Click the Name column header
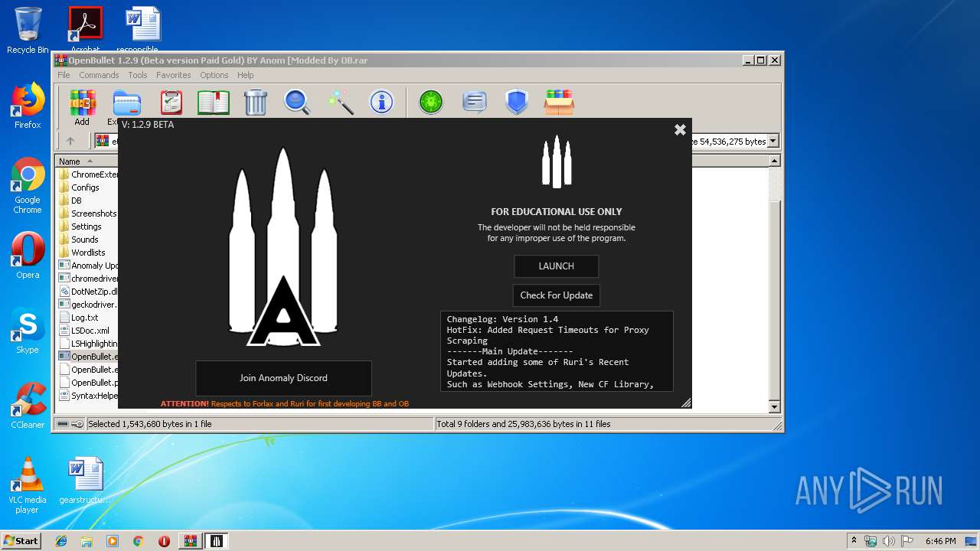This screenshot has width=980, height=551. [x=87, y=161]
